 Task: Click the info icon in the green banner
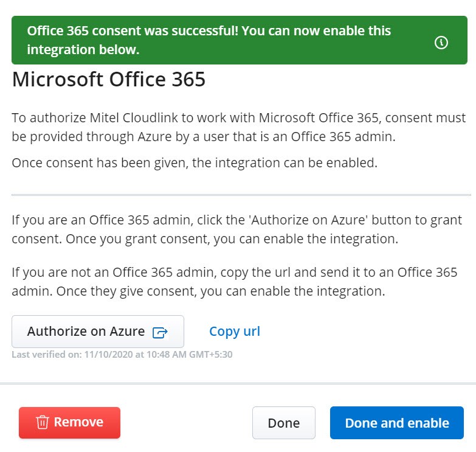tap(441, 43)
